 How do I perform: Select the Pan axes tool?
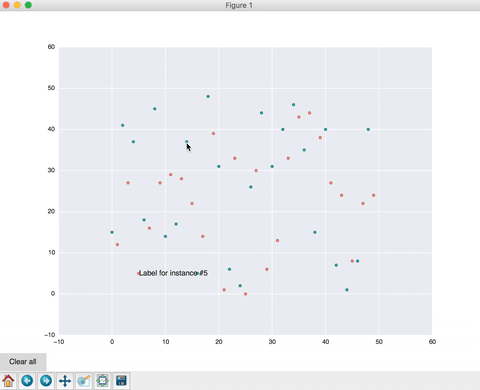[65, 380]
